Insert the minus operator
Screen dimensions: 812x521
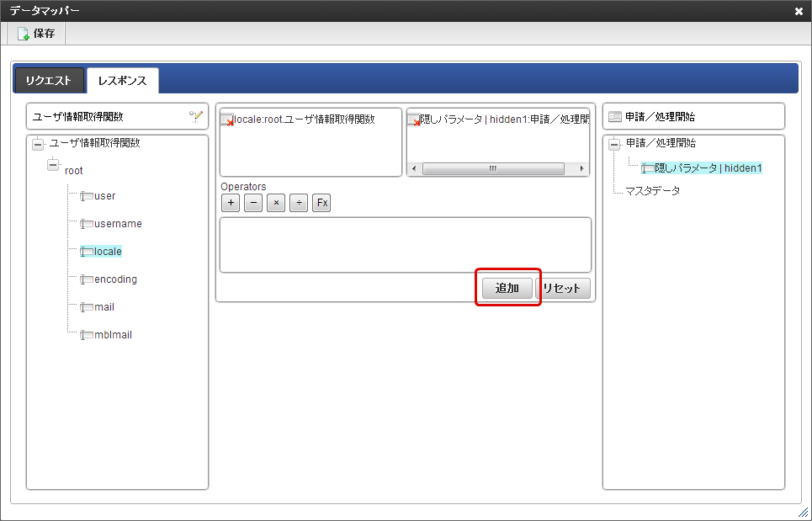click(x=253, y=203)
